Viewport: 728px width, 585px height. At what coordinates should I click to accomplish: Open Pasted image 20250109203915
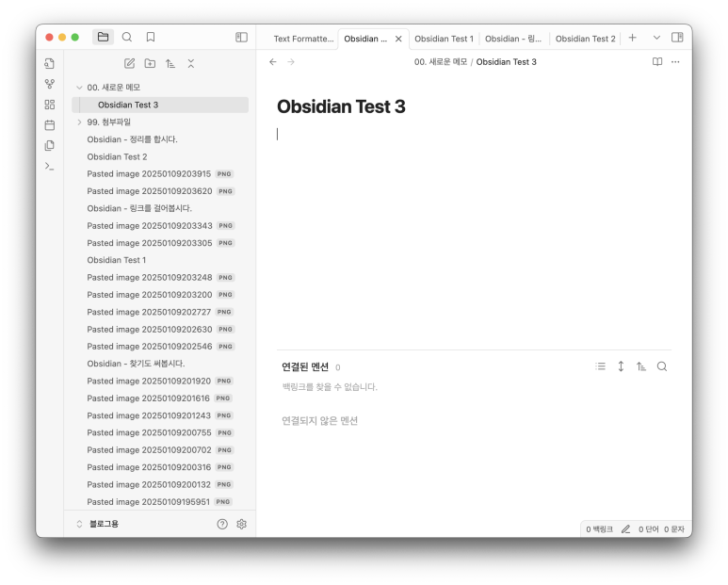click(x=160, y=174)
